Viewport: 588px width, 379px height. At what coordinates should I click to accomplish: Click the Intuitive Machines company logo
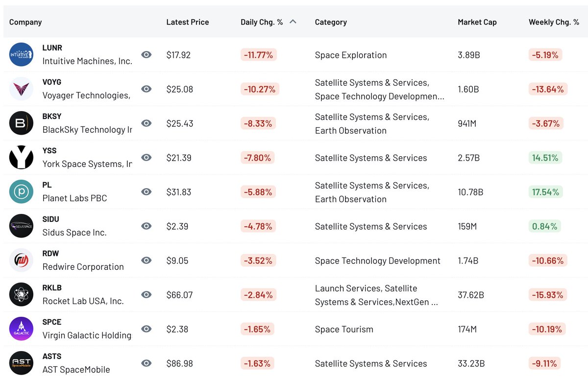tap(21, 54)
